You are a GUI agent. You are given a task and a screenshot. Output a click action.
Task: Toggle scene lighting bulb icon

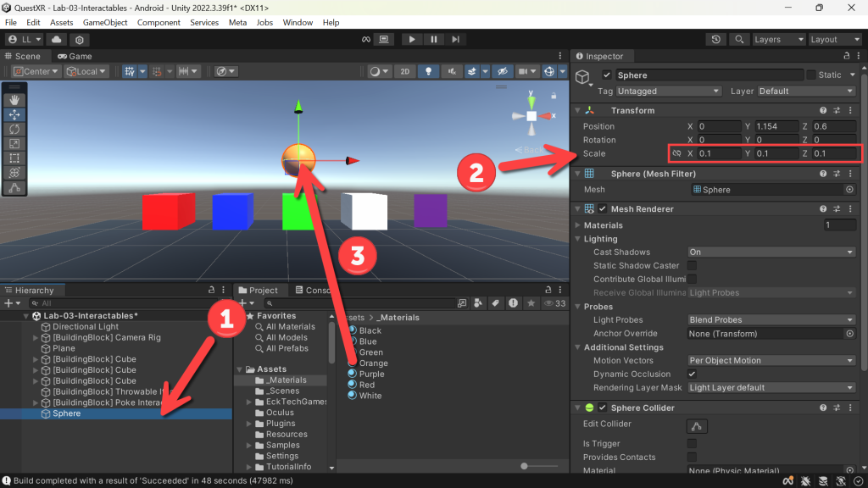tap(428, 71)
